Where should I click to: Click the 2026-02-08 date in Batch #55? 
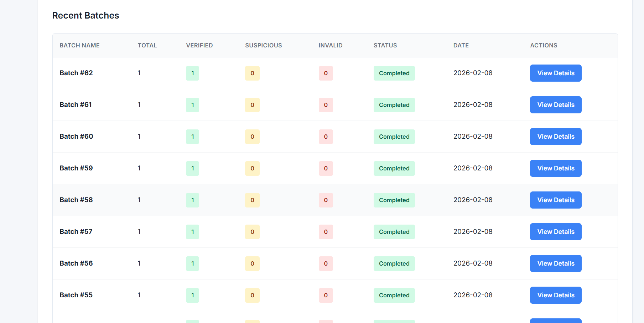click(x=473, y=295)
